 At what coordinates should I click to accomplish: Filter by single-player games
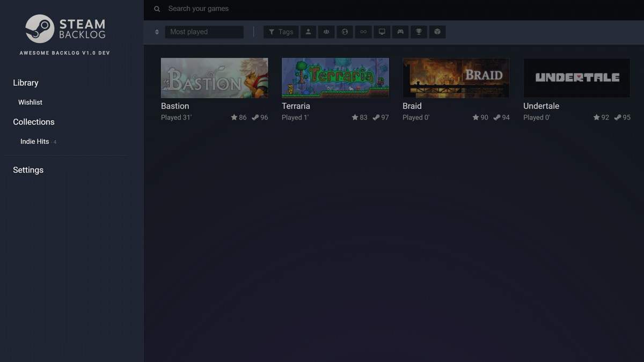[308, 32]
